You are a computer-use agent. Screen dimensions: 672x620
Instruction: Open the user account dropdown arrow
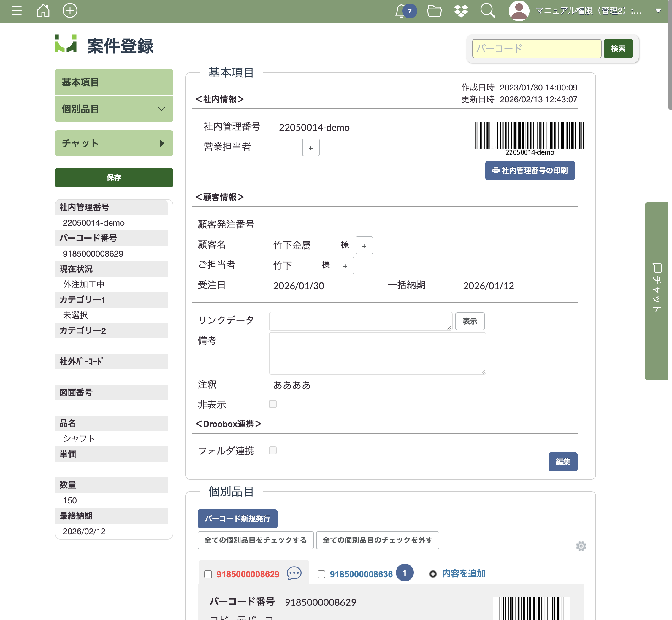pos(658,11)
